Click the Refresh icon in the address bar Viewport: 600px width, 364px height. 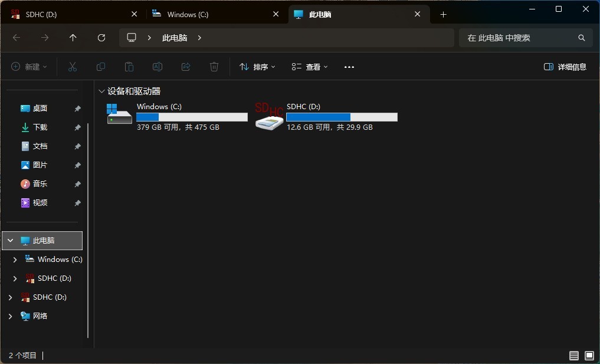[x=101, y=37]
